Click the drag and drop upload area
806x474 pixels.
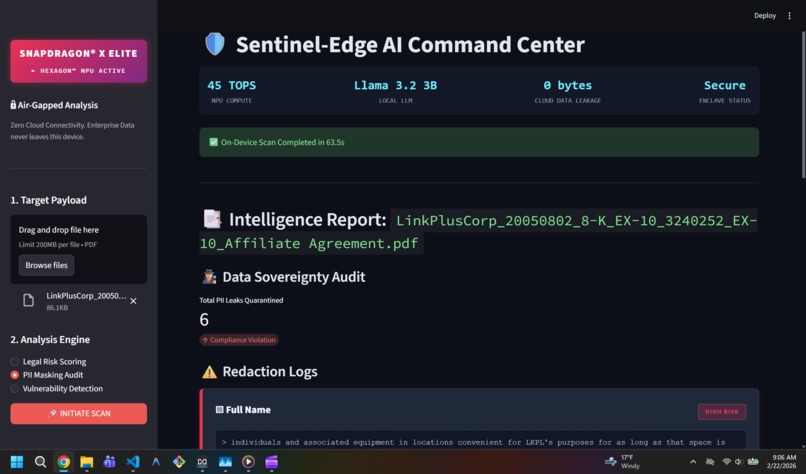[x=79, y=249]
